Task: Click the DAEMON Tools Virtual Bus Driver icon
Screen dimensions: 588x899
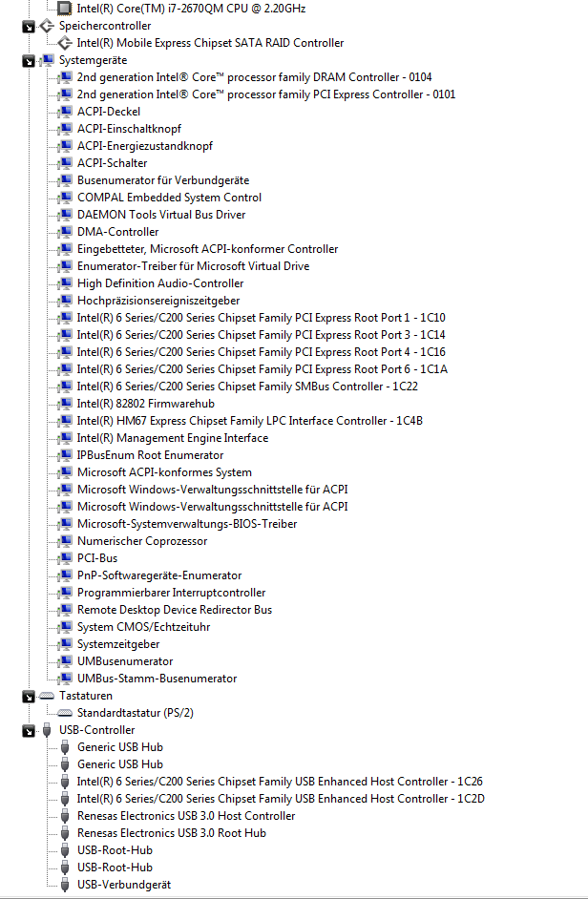Action: [x=64, y=215]
